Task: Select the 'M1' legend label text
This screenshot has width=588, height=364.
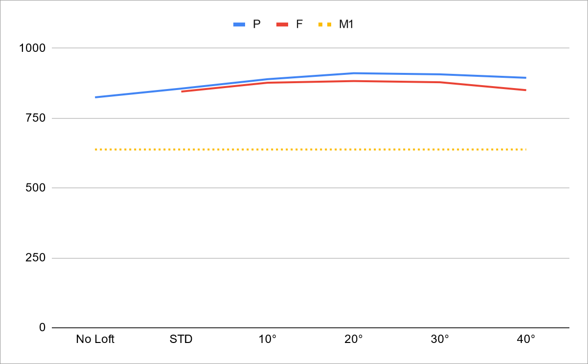Action: tap(346, 24)
